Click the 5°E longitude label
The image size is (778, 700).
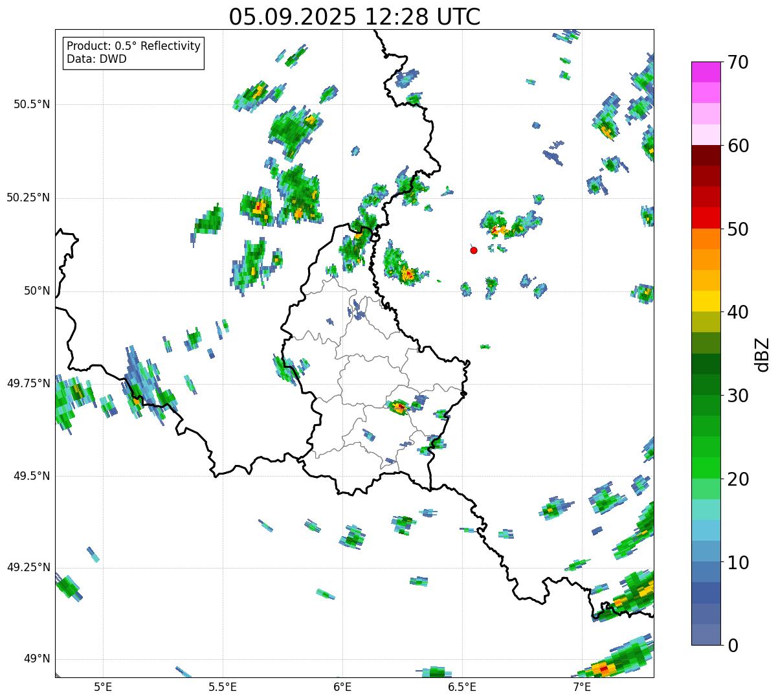[x=103, y=687]
